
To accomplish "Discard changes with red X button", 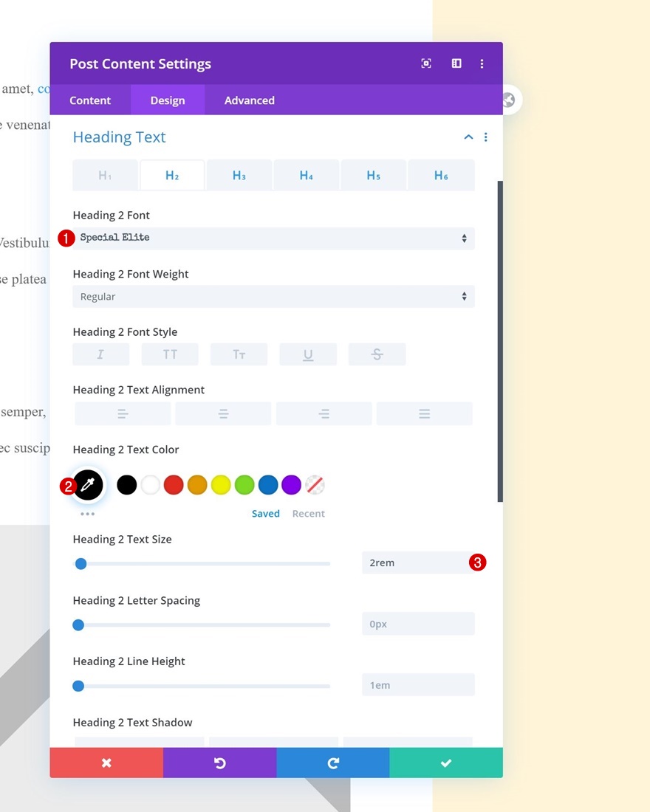I will click(x=106, y=763).
